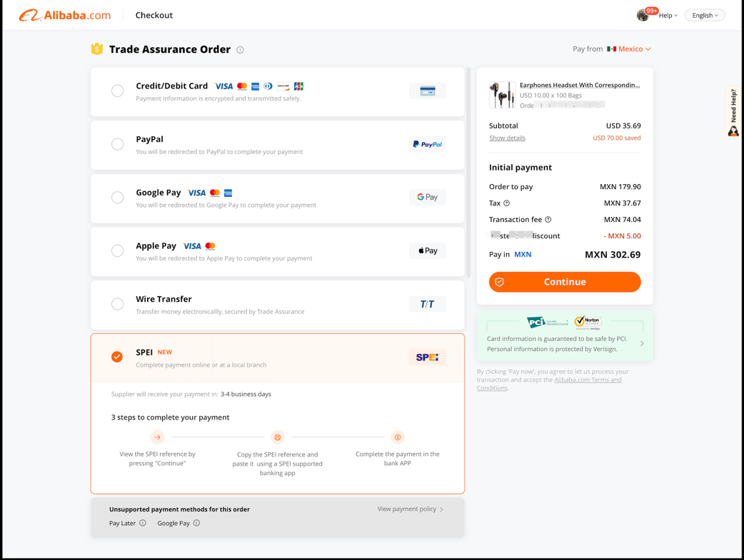Click the Pay Later info icon
Viewport: 744px width, 560px height.
[x=143, y=523]
